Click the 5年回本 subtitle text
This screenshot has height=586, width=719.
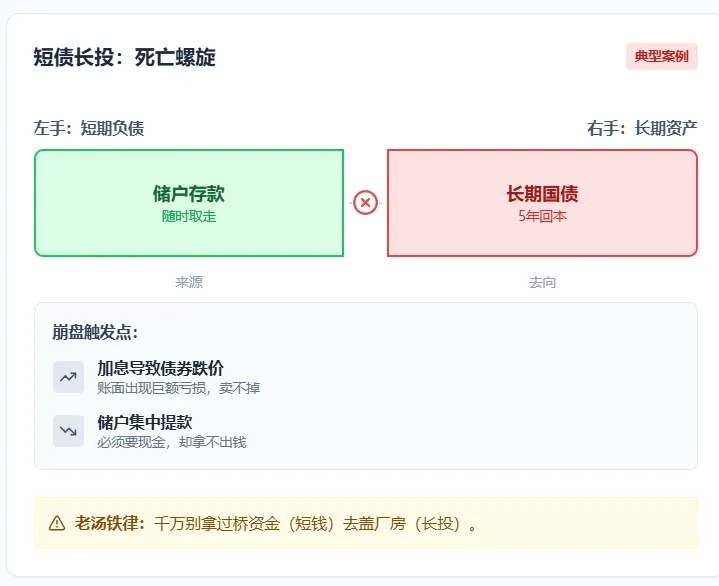click(542, 216)
